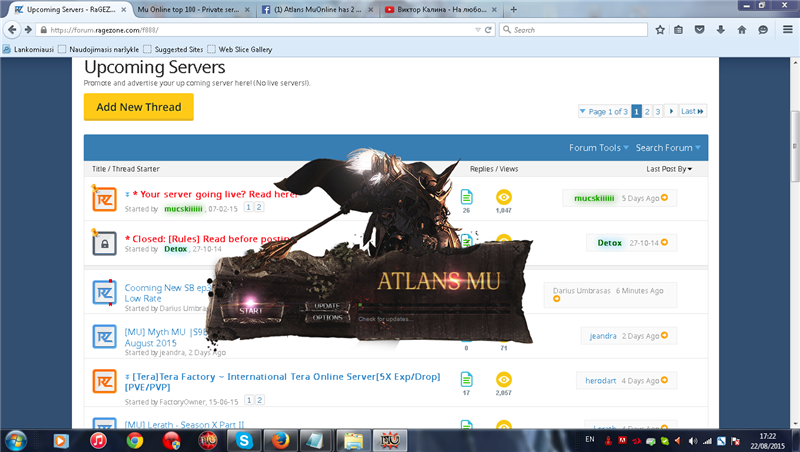Open the Firefox downloads arrow icon

pos(720,30)
